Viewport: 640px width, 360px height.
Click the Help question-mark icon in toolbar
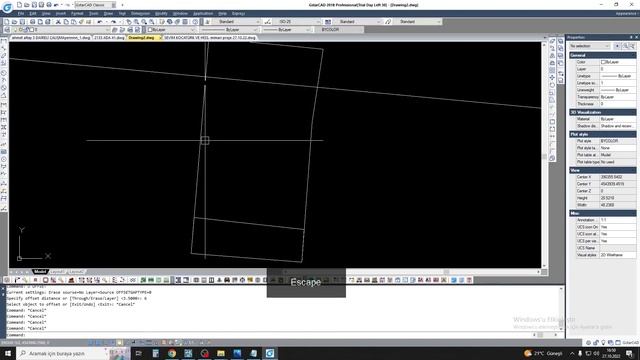(196, 22)
